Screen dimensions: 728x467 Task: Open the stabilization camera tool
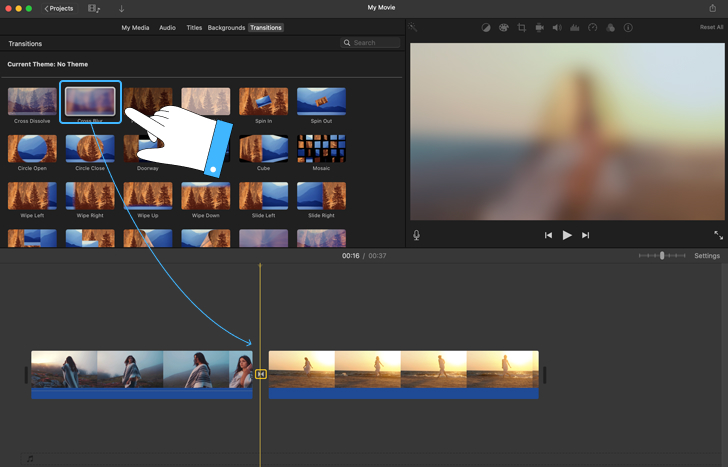point(539,28)
